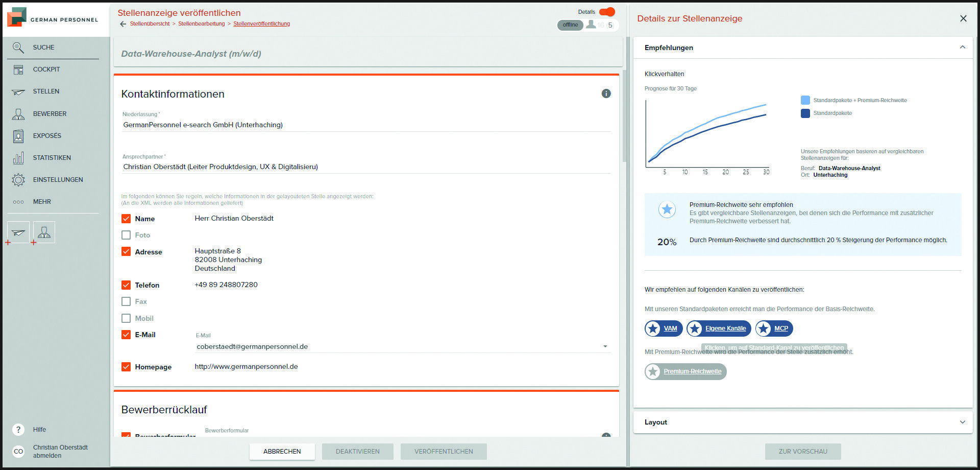Expand the Layout section
Screen dimensions: 980x470
(963, 422)
